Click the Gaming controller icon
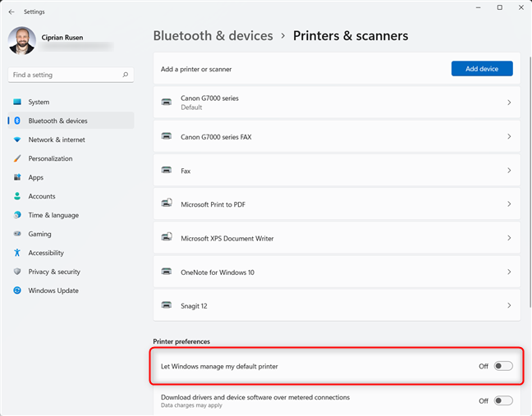The width and height of the screenshot is (532, 416). pos(17,234)
